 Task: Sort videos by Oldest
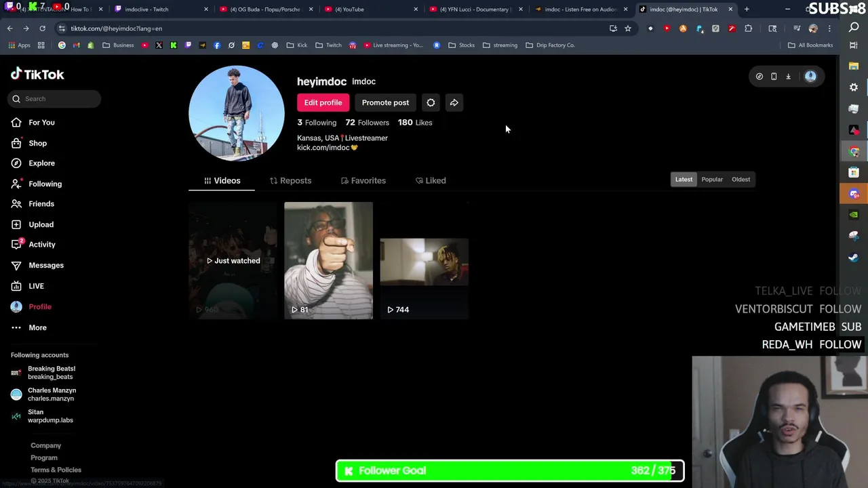click(x=741, y=180)
